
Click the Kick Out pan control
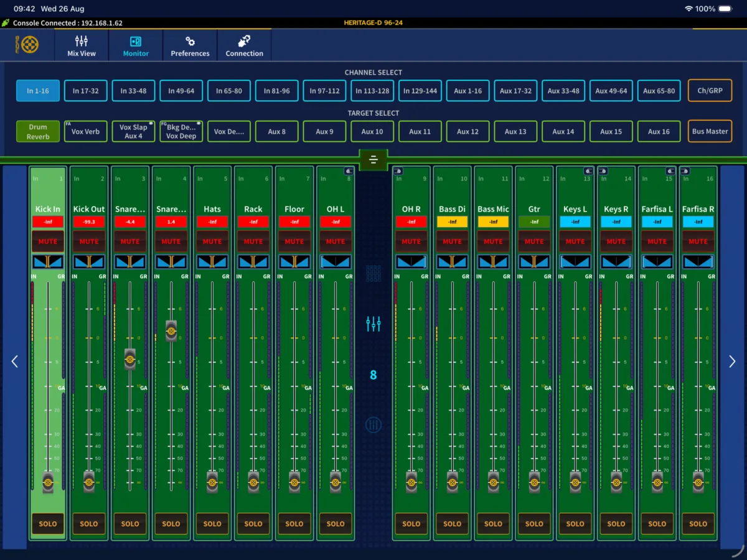[89, 261]
